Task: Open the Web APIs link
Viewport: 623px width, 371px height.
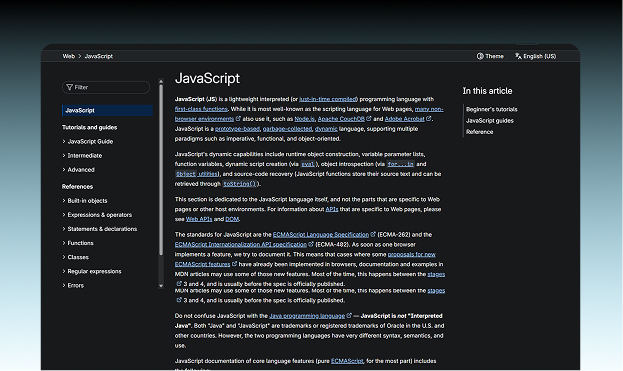Action: tap(199, 219)
